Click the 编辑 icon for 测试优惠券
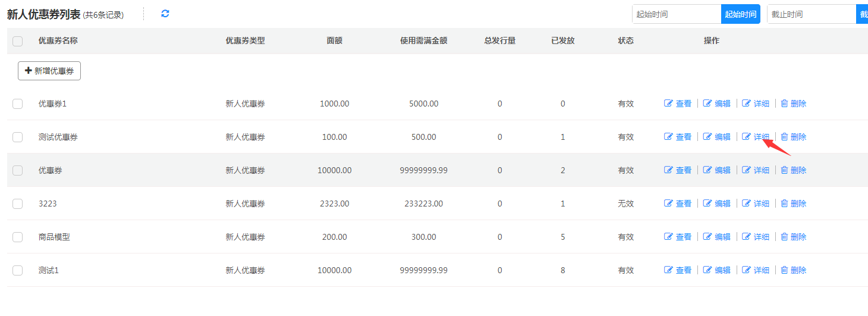This screenshot has width=868, height=316. coord(707,137)
